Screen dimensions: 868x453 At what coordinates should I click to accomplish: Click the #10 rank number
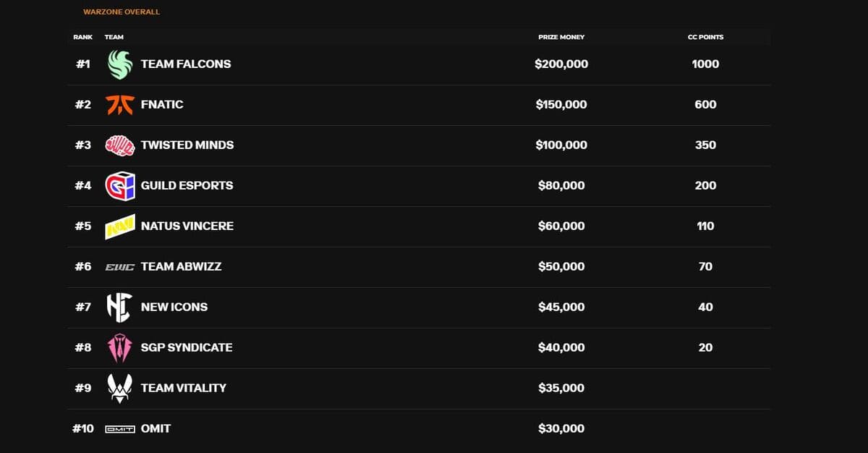click(83, 428)
